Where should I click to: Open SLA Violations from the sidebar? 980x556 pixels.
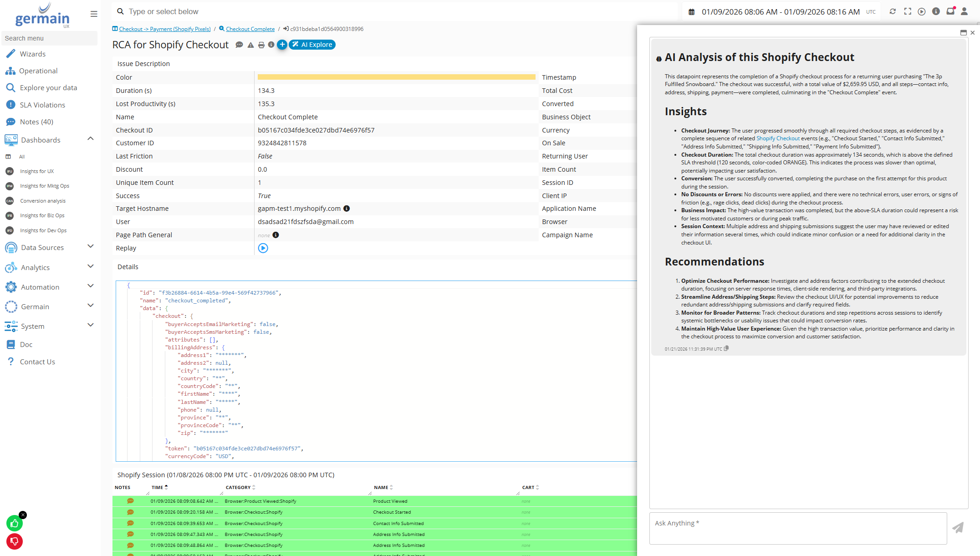click(x=42, y=105)
